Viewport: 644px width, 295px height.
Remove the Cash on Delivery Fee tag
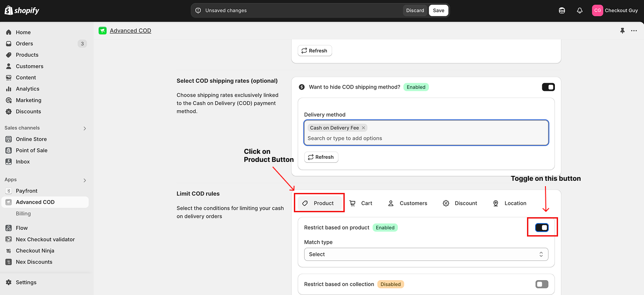coord(364,128)
